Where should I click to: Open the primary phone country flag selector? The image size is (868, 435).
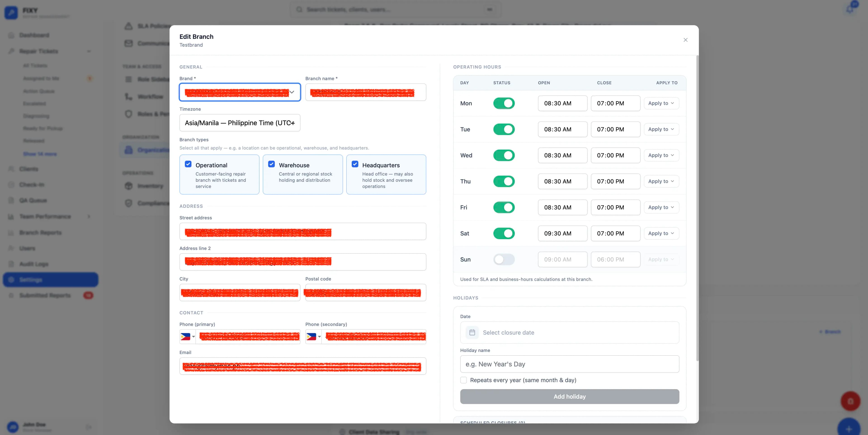188,337
